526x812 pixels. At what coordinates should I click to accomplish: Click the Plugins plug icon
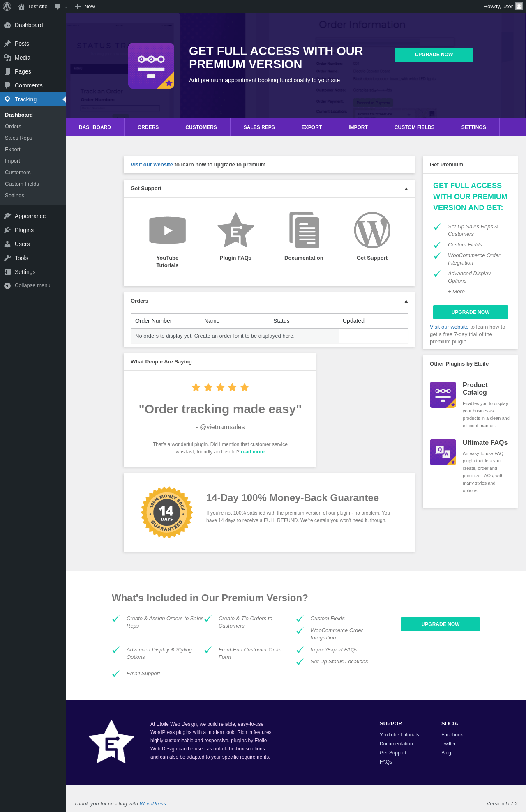7,230
